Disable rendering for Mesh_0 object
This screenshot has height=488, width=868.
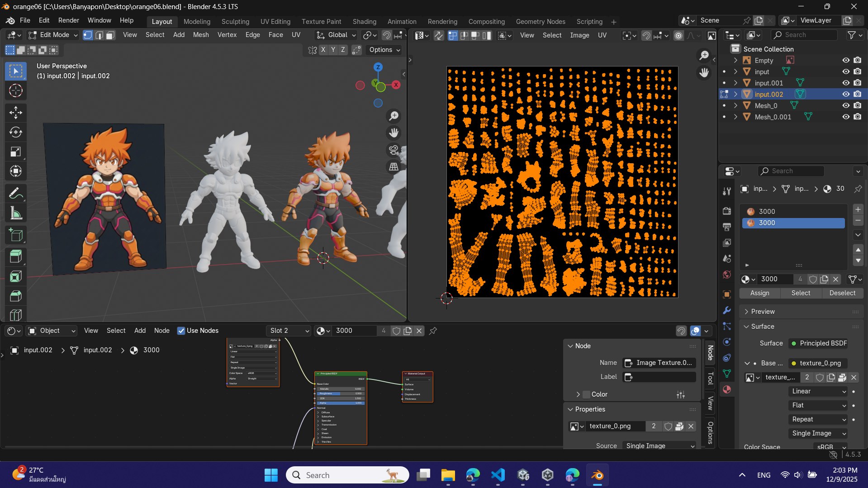click(857, 105)
